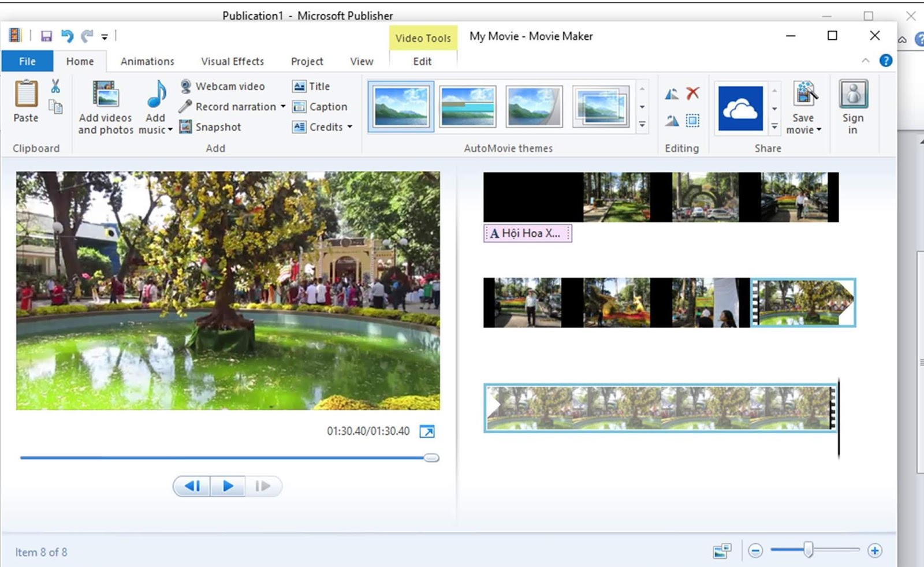The height and width of the screenshot is (567, 924).
Task: Select the fourth AutoMovie theme with stacked frames
Action: click(601, 106)
